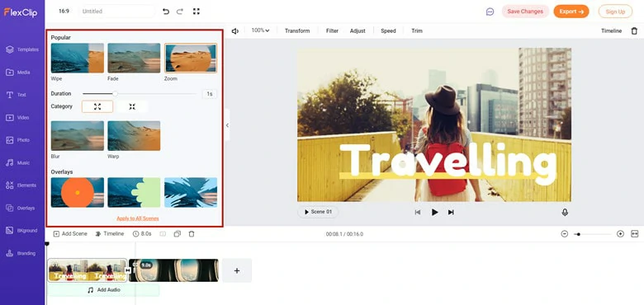Open the 16:9 aspect ratio selector
This screenshot has height=305, width=644.
[x=64, y=12]
